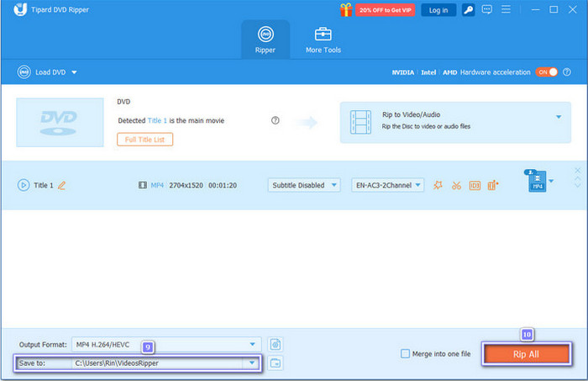588x381 pixels.
Task: Rename Title 1 with pencil icon
Action: [62, 185]
